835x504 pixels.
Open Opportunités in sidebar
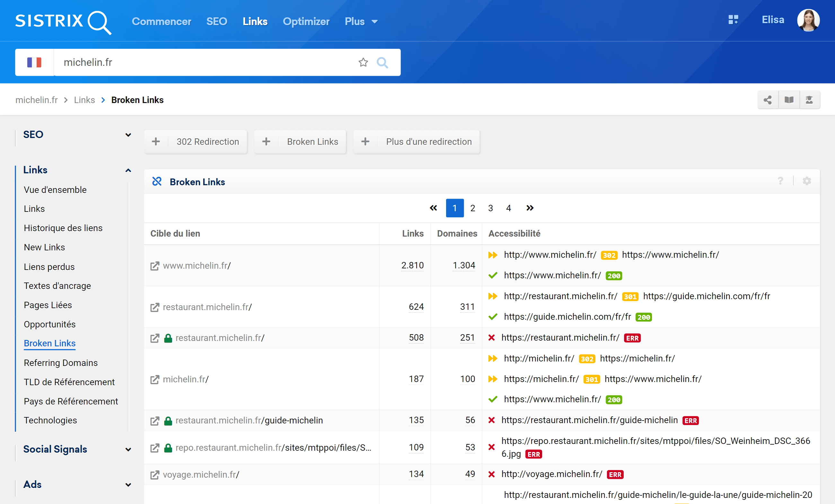[x=50, y=325]
